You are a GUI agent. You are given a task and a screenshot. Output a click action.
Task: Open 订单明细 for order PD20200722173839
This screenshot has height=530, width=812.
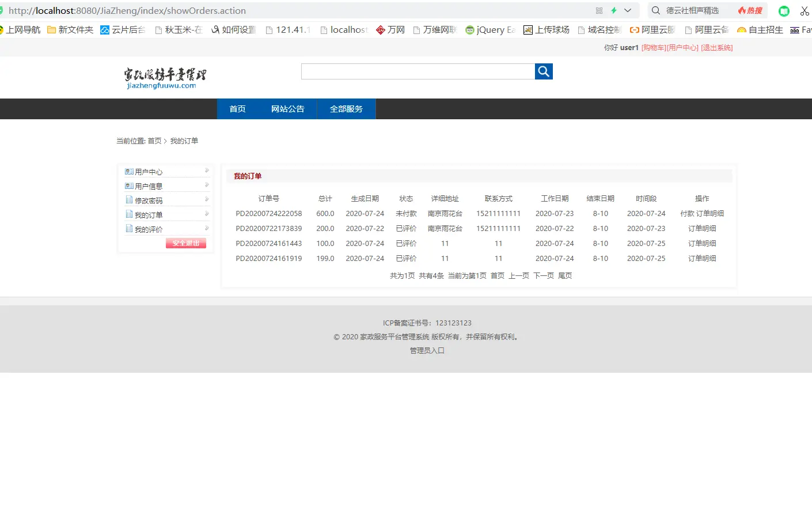pyautogui.click(x=702, y=228)
